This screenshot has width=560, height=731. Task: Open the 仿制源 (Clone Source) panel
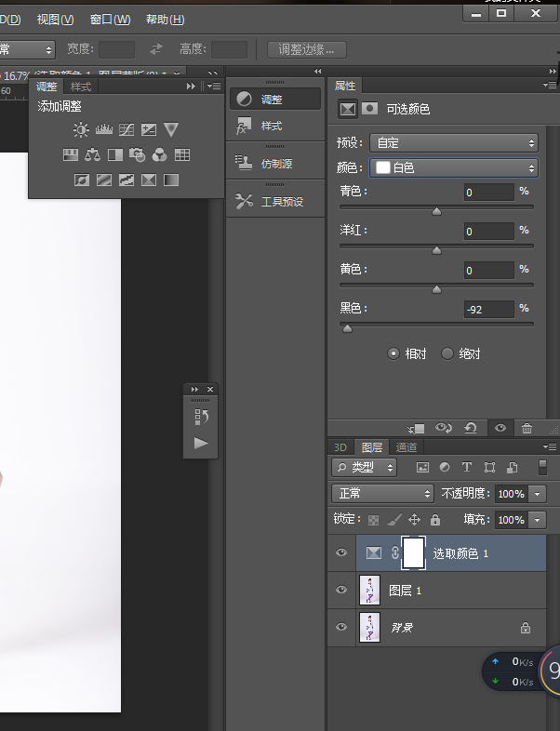click(x=274, y=164)
